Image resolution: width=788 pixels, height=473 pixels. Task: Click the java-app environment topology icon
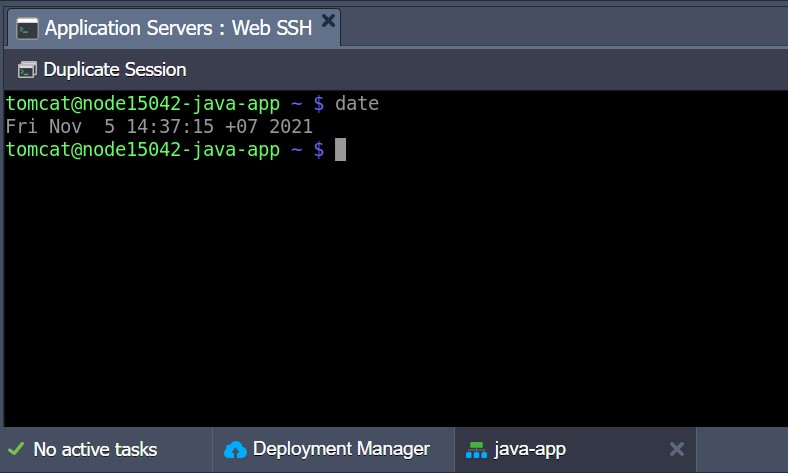click(x=476, y=450)
